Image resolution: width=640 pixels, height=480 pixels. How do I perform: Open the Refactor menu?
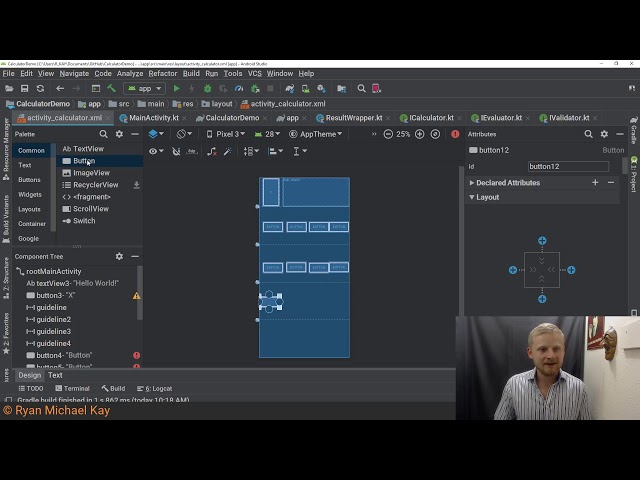pyautogui.click(x=162, y=73)
